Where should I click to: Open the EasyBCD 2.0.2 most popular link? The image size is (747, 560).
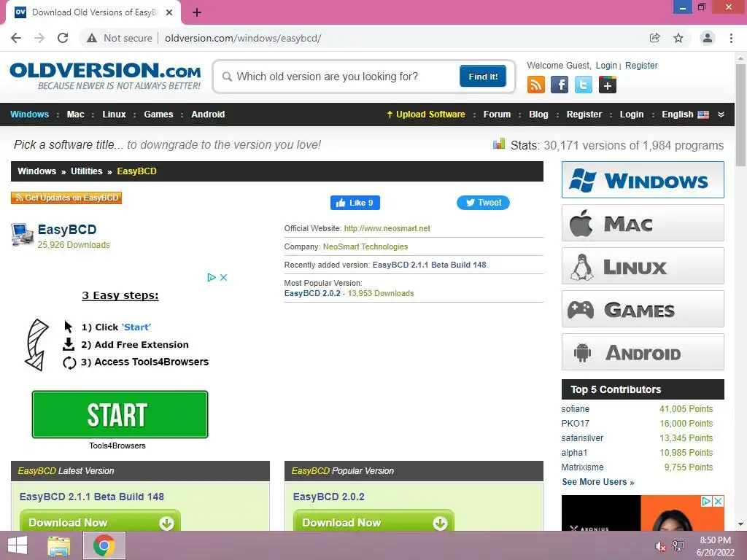click(x=312, y=293)
